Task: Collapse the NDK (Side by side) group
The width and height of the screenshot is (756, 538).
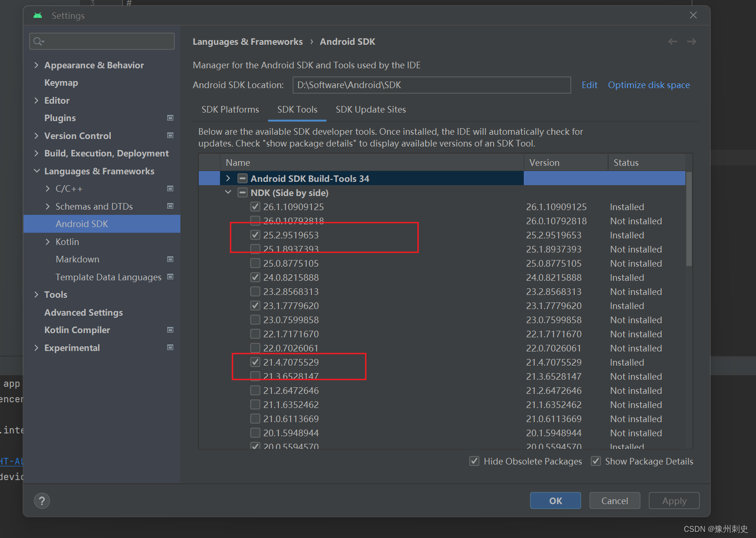Action: click(228, 192)
